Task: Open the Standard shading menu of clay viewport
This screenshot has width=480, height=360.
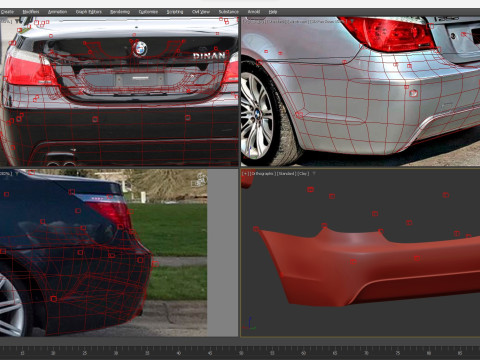Action: (286, 174)
